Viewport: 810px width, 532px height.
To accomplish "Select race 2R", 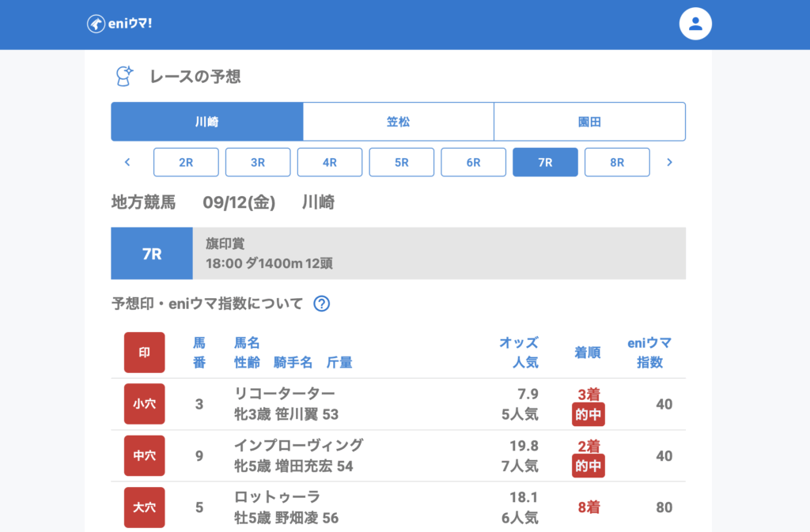I will click(x=186, y=162).
